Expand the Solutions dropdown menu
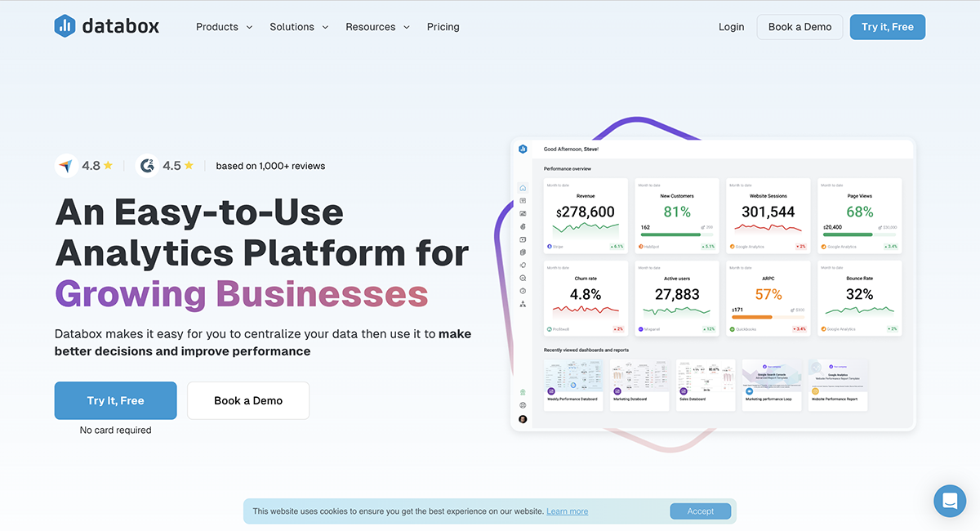This screenshot has height=531, width=980. coord(299,27)
